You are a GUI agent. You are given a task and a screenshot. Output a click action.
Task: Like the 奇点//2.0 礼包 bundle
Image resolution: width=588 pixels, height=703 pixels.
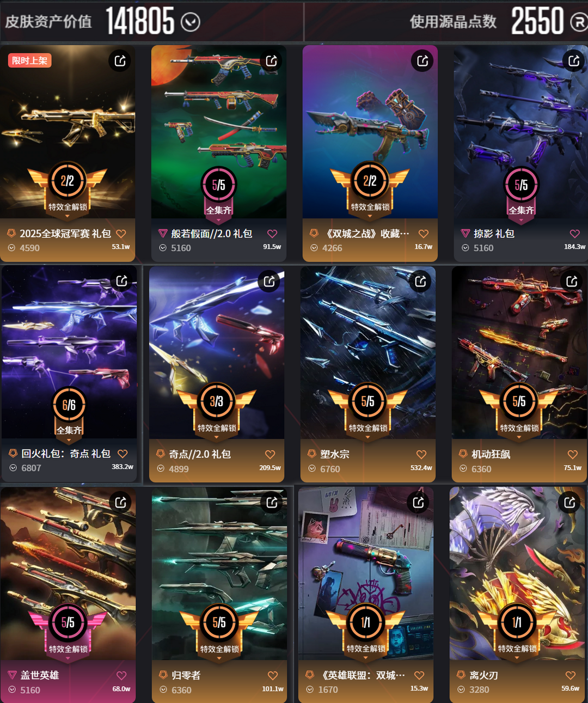[x=270, y=454]
